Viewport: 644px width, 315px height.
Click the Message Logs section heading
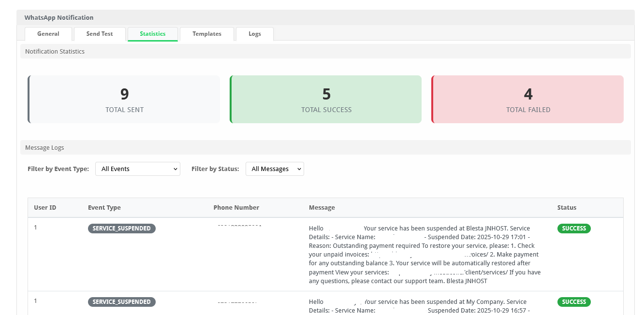point(44,148)
